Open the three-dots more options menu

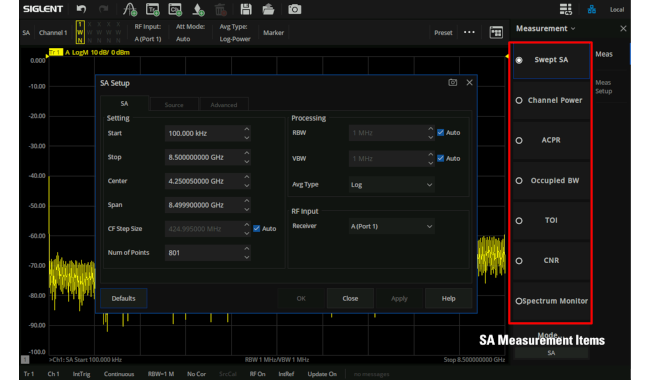click(x=469, y=32)
